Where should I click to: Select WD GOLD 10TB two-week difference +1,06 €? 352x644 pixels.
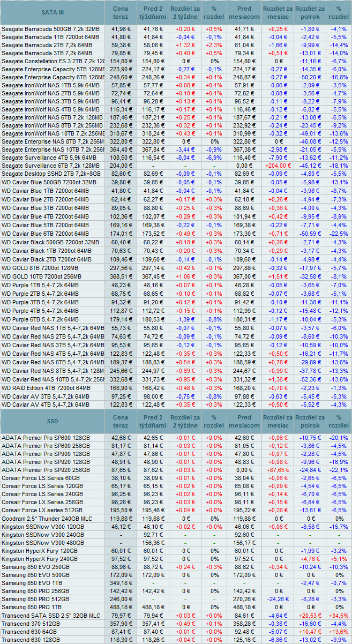[x=185, y=275]
